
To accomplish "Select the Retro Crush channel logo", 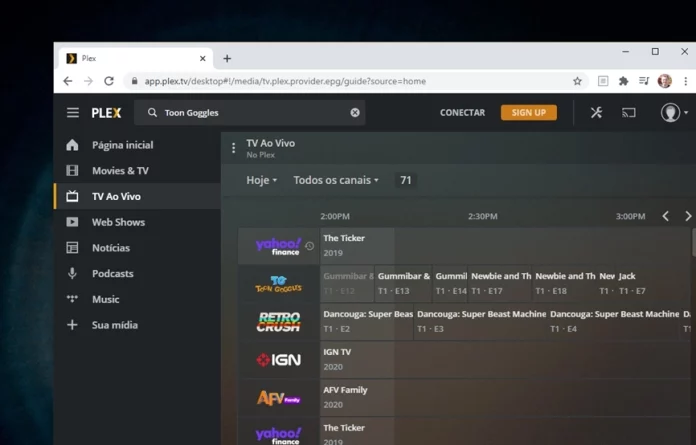I will click(x=278, y=322).
